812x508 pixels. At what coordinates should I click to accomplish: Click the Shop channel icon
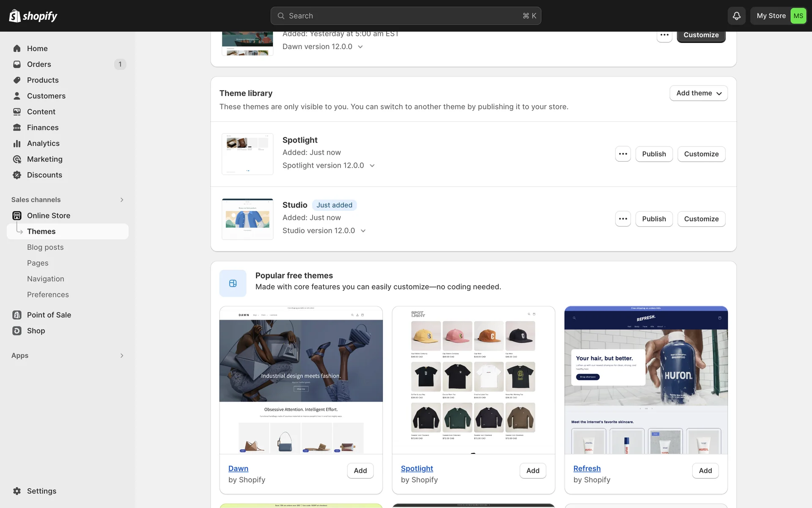17,331
